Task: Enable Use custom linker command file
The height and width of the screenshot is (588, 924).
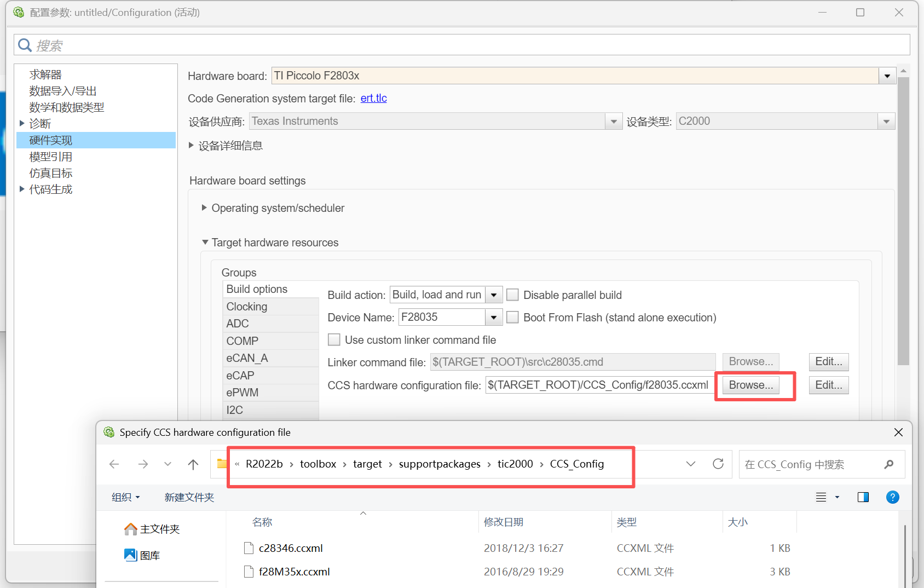Action: tap(334, 340)
